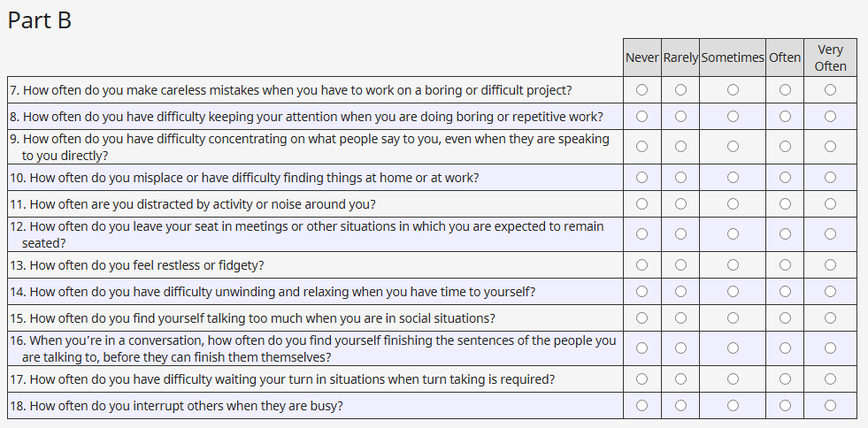Select Rarely for question 16 finishing sentences
Image resolution: width=868 pixels, height=428 pixels.
(680, 348)
